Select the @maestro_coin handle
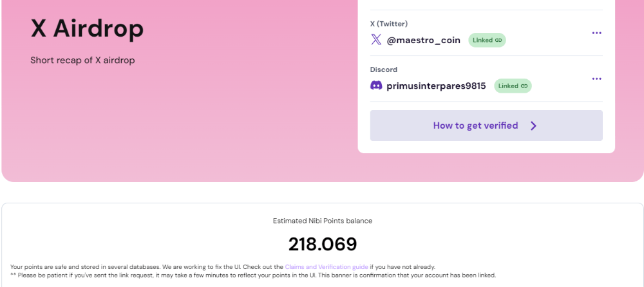 pos(424,41)
